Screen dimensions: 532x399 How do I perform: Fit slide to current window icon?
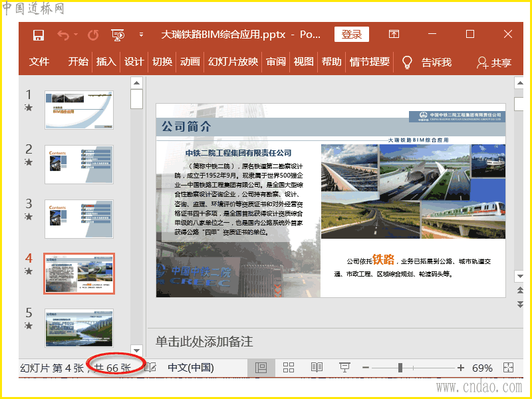coord(508,368)
